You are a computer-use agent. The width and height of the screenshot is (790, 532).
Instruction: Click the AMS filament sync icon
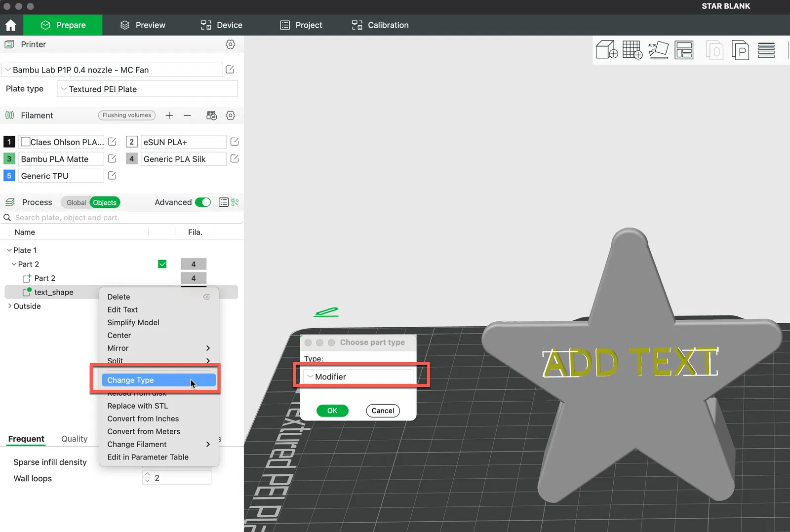coord(211,115)
